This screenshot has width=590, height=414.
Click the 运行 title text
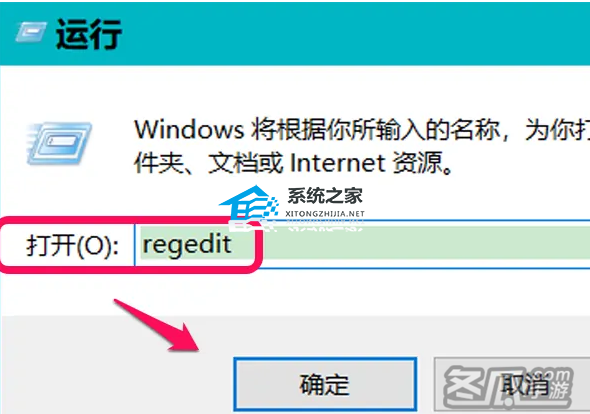pyautogui.click(x=89, y=34)
